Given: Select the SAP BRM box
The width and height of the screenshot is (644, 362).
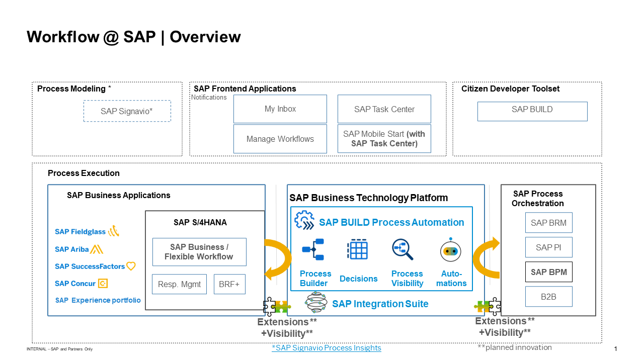Looking at the screenshot, I should coord(549,223).
